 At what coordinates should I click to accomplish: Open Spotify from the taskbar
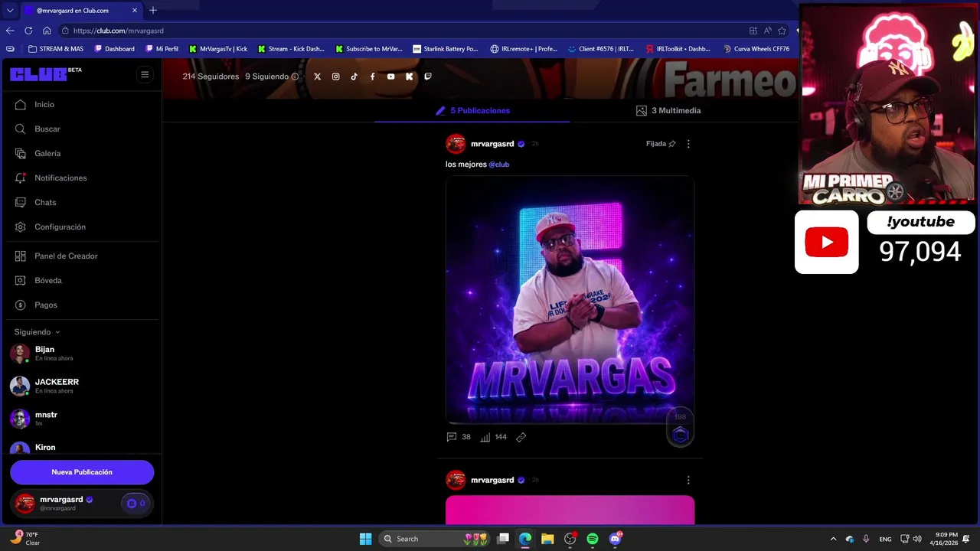coord(593,539)
